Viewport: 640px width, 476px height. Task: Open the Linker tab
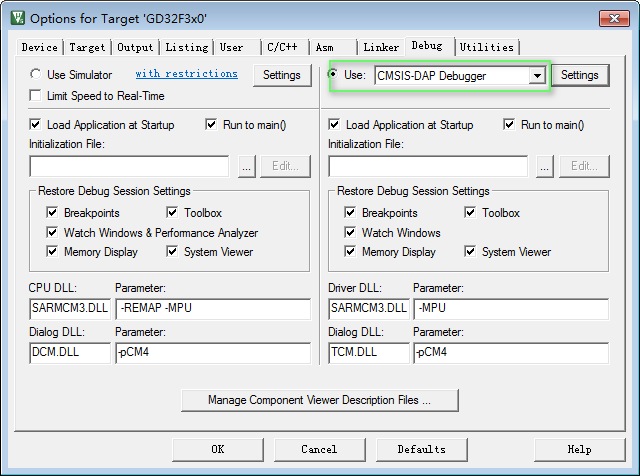point(381,47)
